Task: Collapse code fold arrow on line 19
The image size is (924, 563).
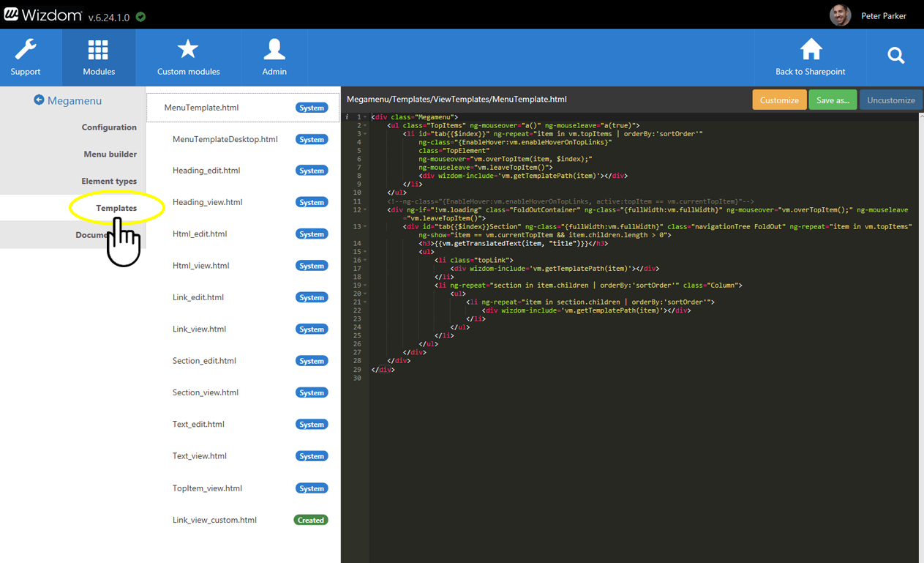Action: (x=366, y=286)
